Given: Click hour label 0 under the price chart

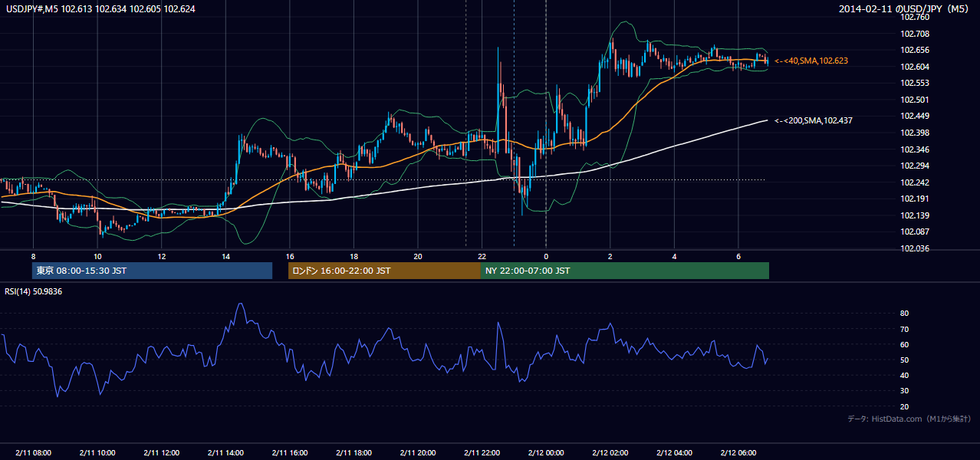Looking at the screenshot, I should coord(546,256).
